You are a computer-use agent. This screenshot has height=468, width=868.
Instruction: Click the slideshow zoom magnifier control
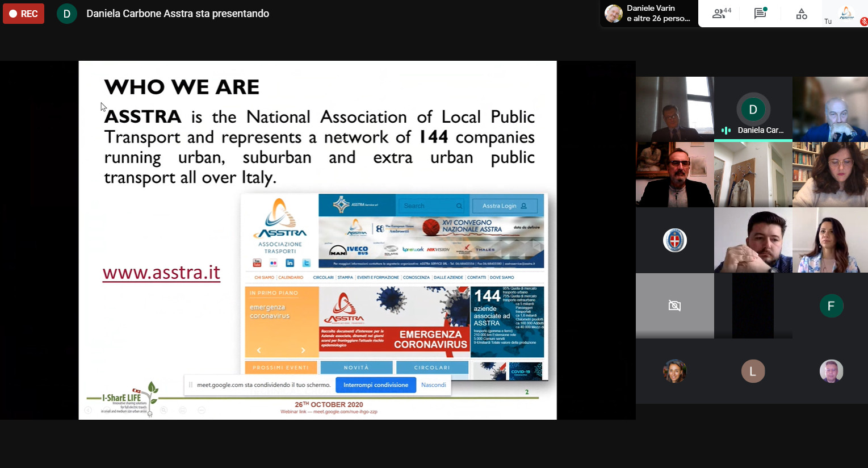coord(163,410)
